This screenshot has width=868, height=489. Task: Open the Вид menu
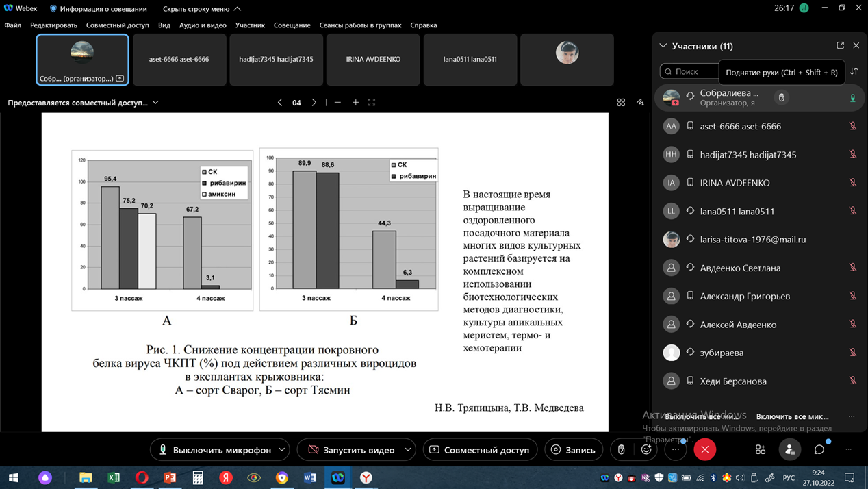coord(164,25)
